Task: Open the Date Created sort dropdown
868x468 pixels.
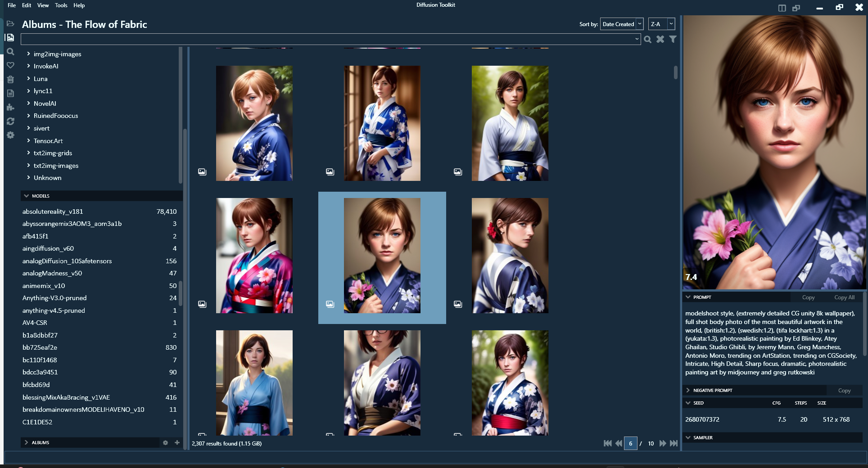Action: click(x=621, y=24)
